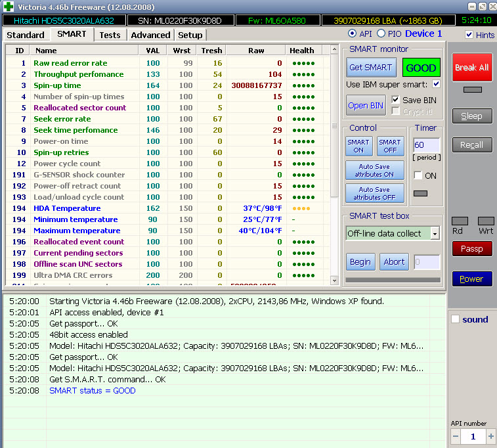Select the G-SENSOR shock counter row
The image size is (497, 448).
pyautogui.click(x=168, y=175)
